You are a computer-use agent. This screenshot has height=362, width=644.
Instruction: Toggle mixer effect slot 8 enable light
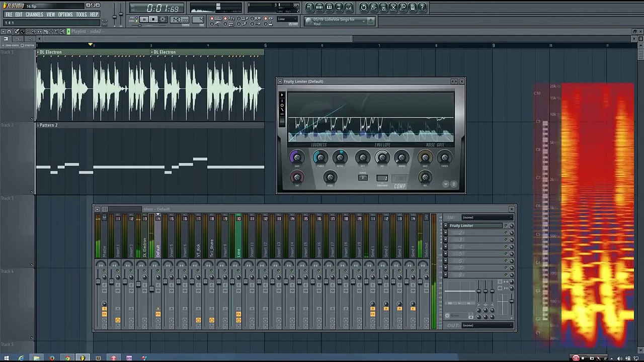coord(506,275)
